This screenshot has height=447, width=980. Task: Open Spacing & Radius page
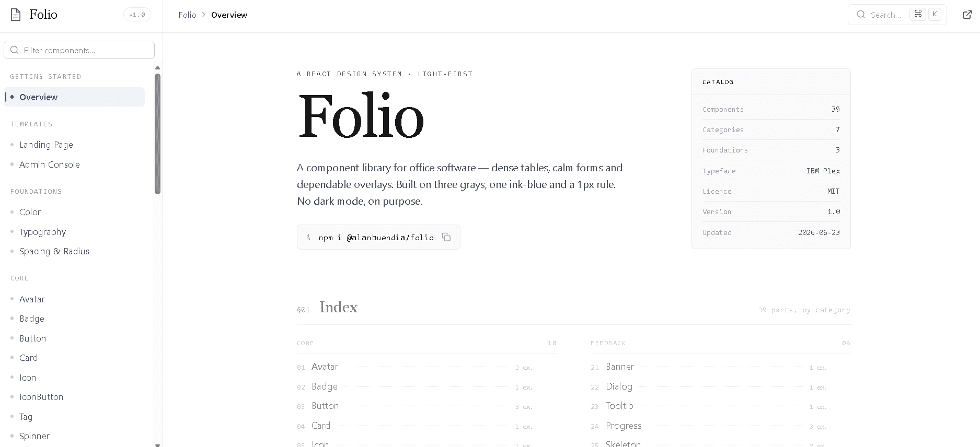tap(54, 251)
